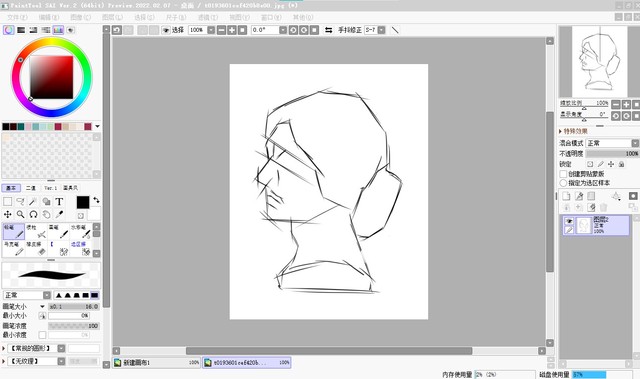Select the 图层2 layer thumbnail
This screenshot has width=640, height=379.
click(x=583, y=226)
